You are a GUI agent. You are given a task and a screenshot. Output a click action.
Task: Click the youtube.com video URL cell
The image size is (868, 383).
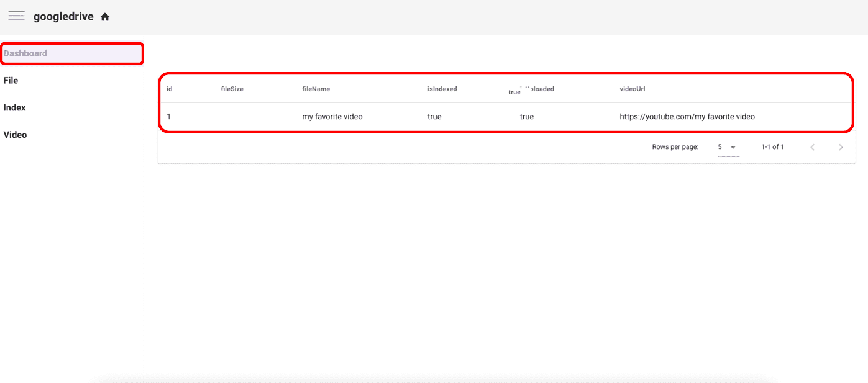687,117
